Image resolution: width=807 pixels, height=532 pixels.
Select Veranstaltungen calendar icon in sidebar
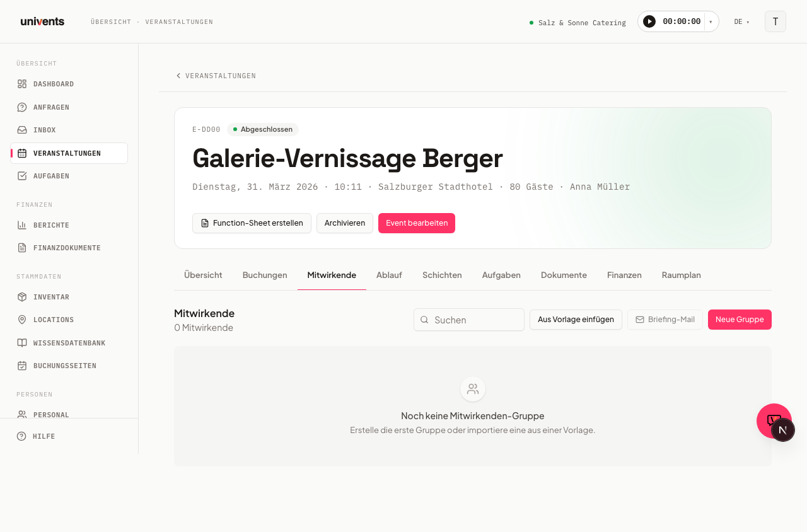pos(22,153)
